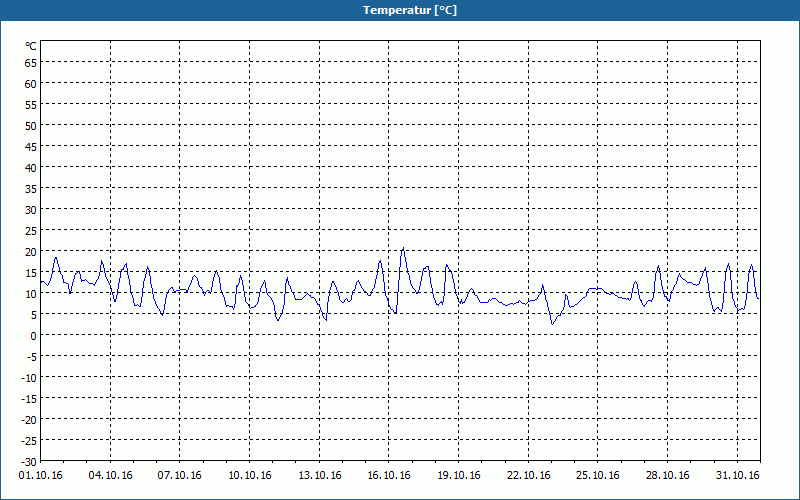
Task: Select the 28.10.16 date label
Action: pos(667,476)
